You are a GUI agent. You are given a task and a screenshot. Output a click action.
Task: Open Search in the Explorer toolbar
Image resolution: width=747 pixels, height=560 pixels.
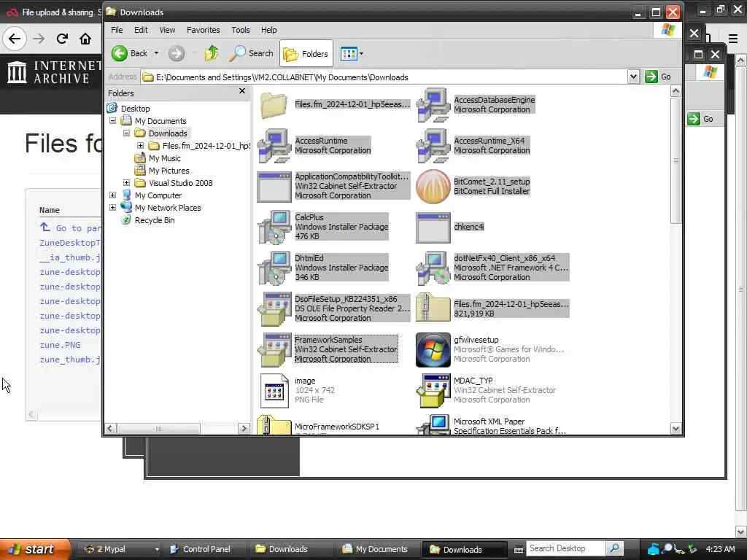pos(251,53)
